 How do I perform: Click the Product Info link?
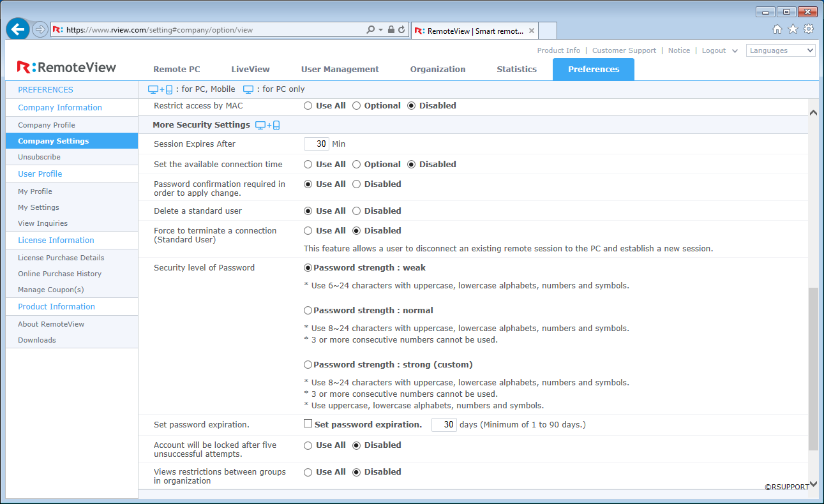tap(558, 50)
